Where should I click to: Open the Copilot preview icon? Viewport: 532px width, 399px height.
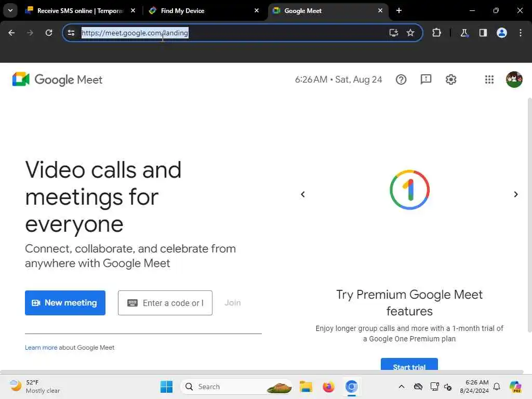(x=515, y=387)
